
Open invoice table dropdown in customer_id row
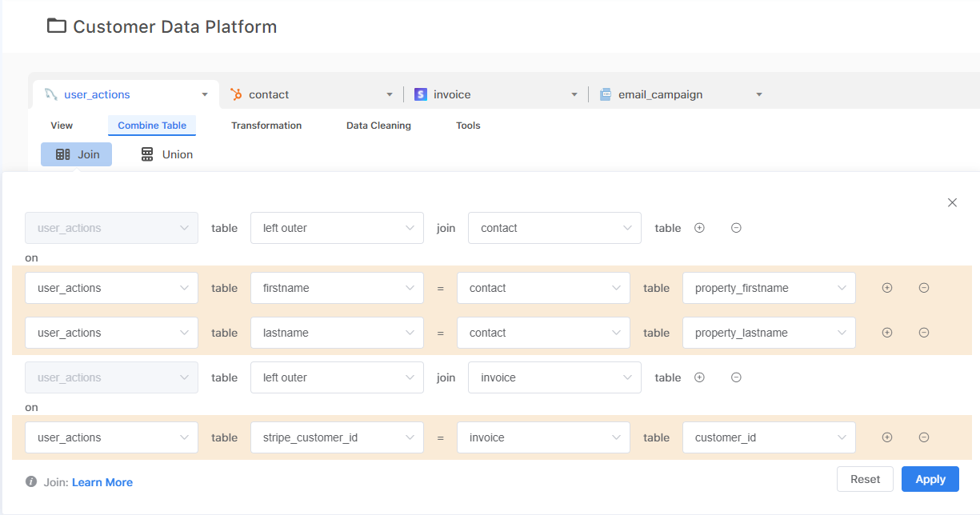(x=543, y=437)
